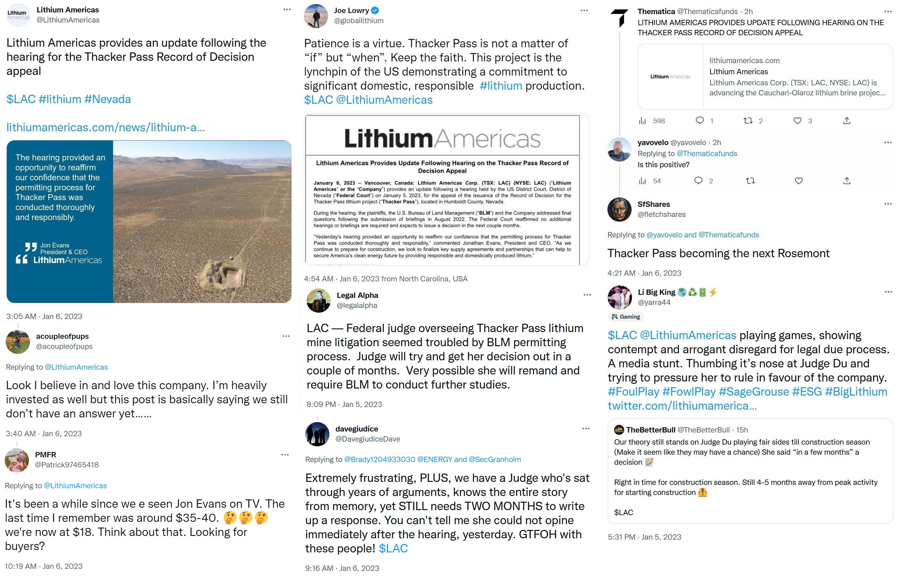Screen dimensions: 915x588
Task: Retweet yavovelo's reply
Action: tap(750, 181)
